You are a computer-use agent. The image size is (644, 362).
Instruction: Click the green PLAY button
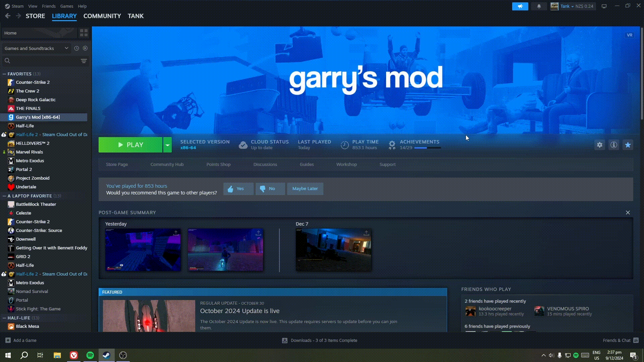130,145
